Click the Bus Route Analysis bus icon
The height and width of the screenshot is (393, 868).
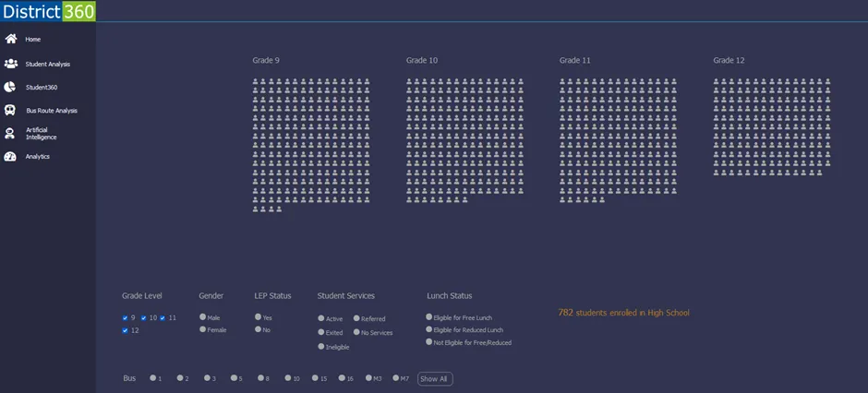coord(10,110)
